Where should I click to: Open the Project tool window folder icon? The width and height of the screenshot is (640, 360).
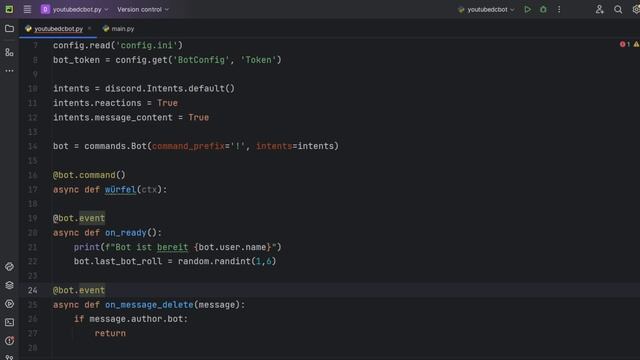pos(9,29)
